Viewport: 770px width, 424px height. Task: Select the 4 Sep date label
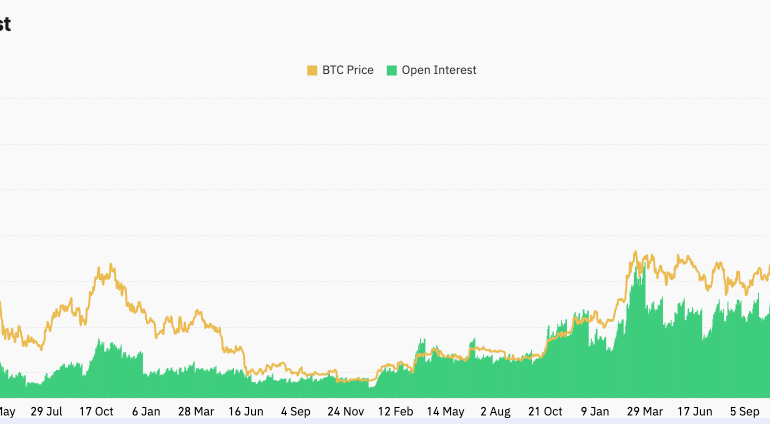pyautogui.click(x=296, y=411)
